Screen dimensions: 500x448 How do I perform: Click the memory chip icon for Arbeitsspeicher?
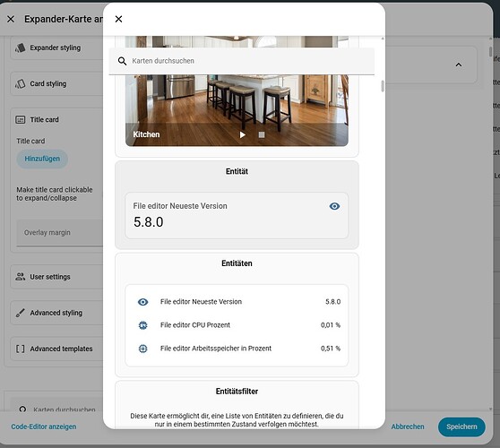click(142, 349)
